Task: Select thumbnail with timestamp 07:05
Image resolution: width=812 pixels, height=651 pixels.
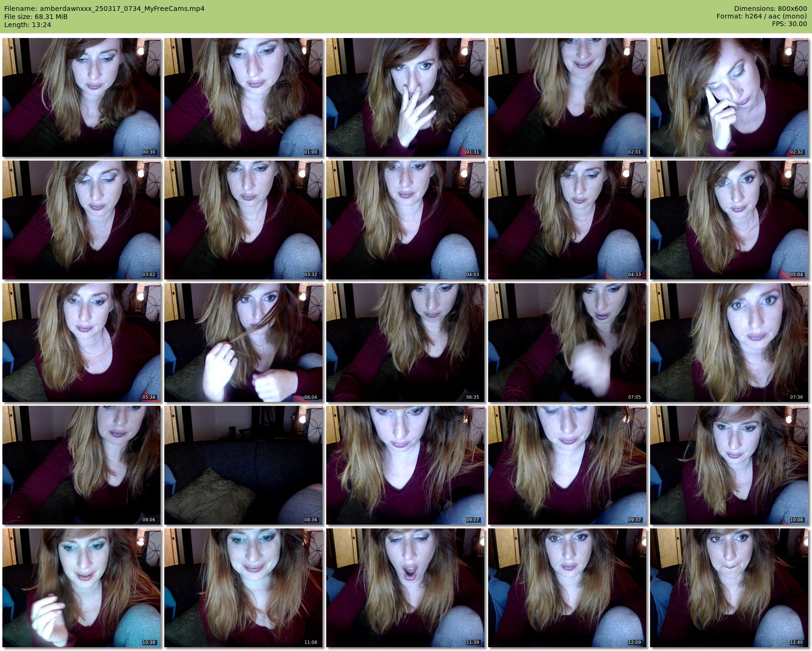Action: tap(567, 343)
